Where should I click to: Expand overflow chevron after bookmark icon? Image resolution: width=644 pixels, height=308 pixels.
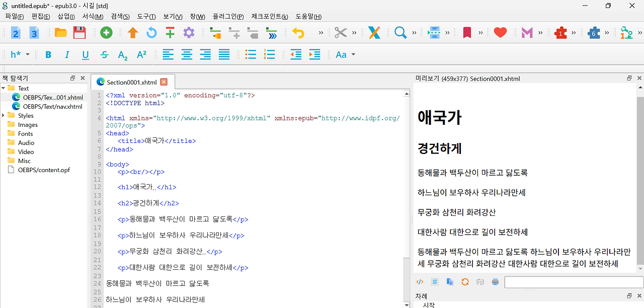[480, 33]
